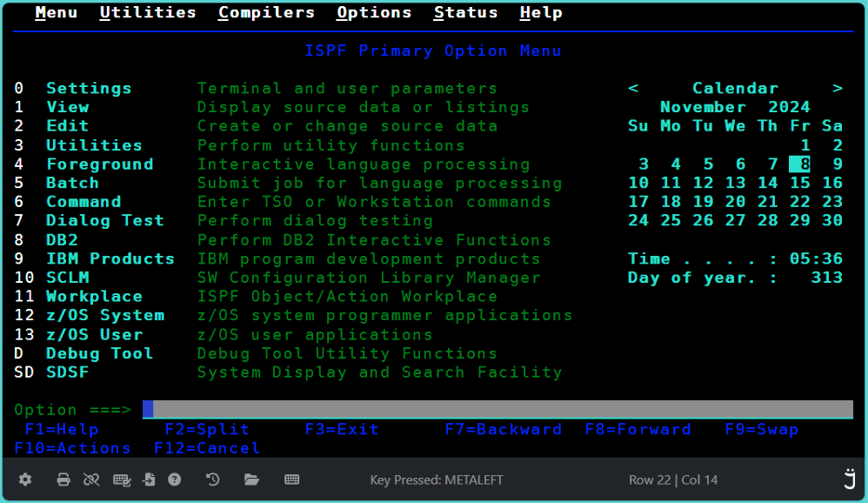This screenshot has height=503, width=868.
Task: Click calendar day 24
Action: (638, 220)
